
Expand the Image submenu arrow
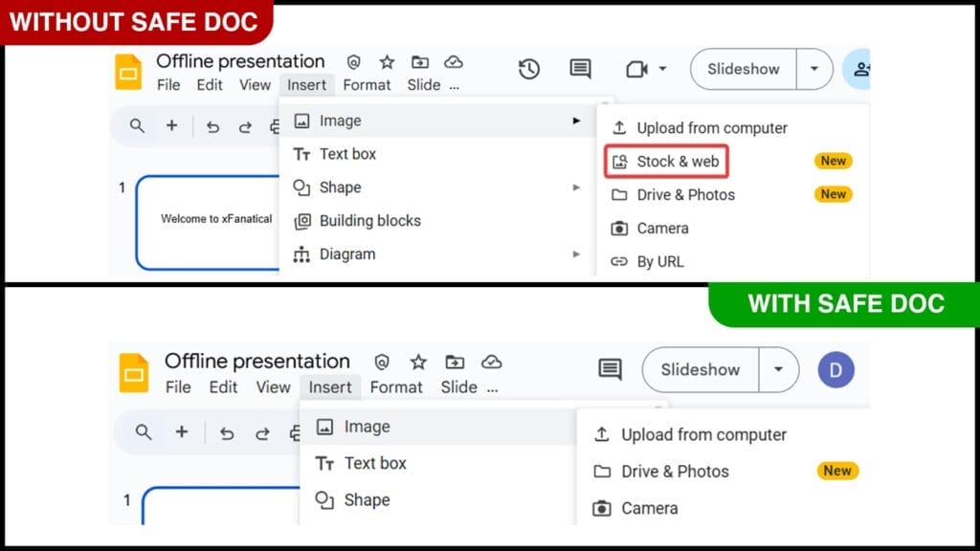click(x=576, y=120)
